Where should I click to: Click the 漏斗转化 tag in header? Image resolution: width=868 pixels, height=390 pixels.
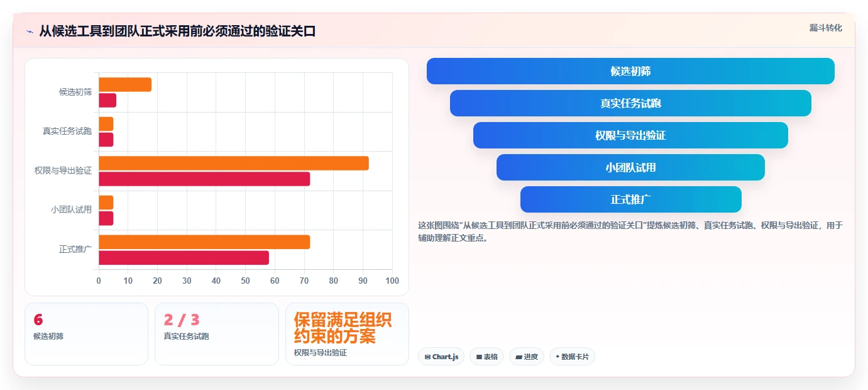coord(825,28)
